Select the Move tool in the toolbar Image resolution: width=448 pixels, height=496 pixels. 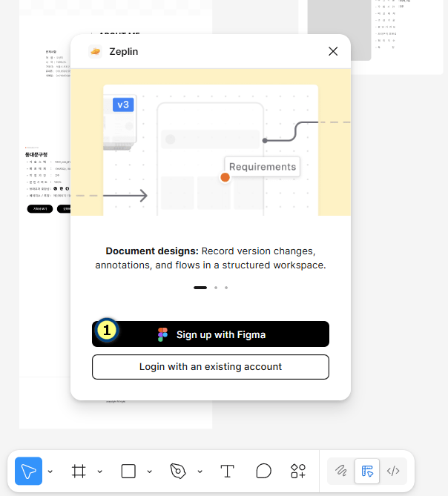click(x=28, y=471)
